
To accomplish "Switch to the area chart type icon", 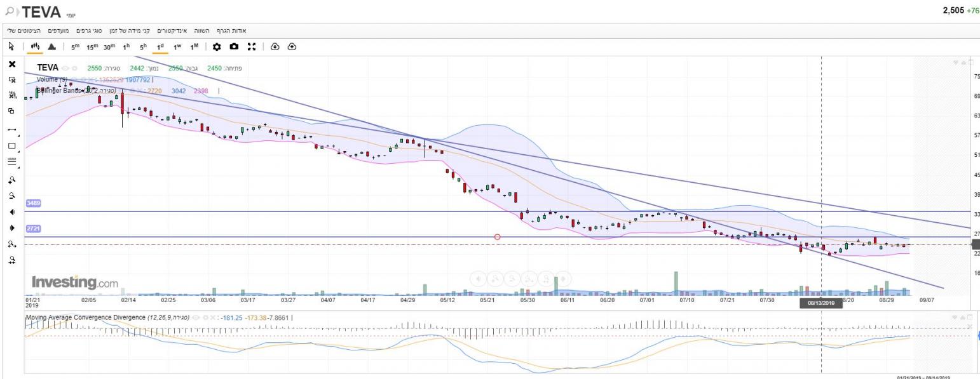I will click(52, 47).
